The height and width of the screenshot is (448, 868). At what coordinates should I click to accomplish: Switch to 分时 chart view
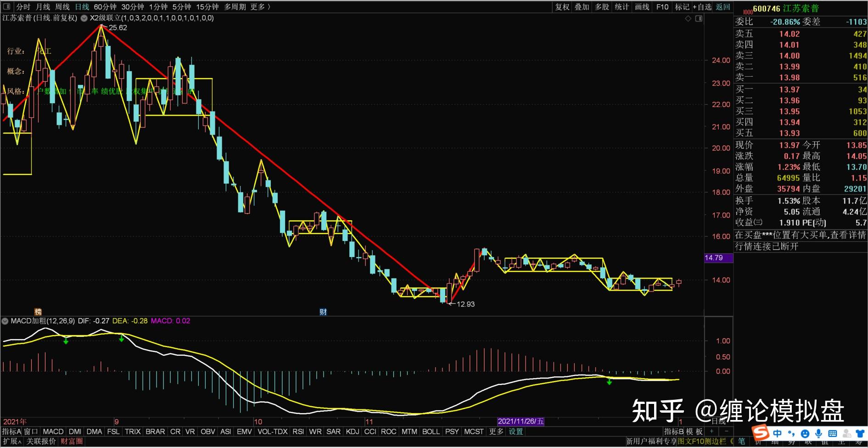pyautogui.click(x=23, y=7)
